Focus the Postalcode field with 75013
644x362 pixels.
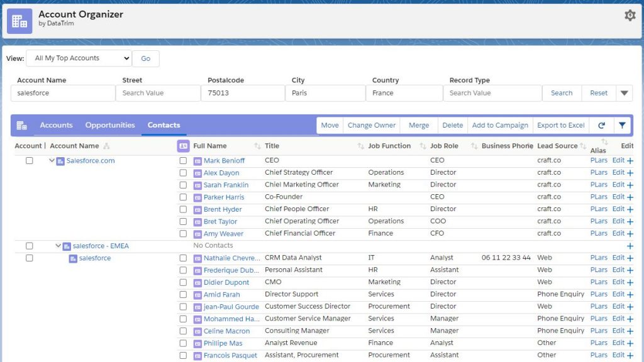click(243, 93)
